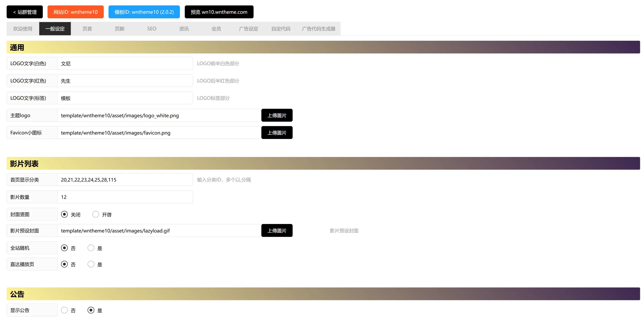644x318 pixels.
Task: Set 显示公告 to 否
Action: point(64,310)
